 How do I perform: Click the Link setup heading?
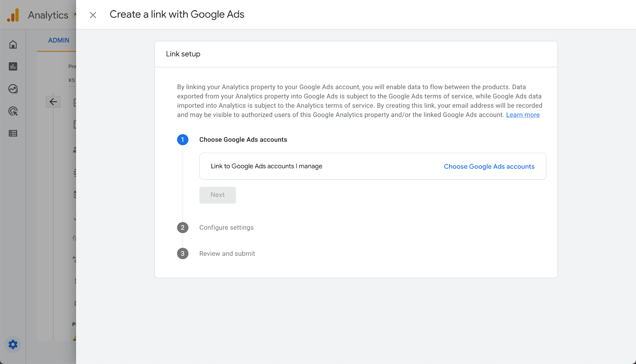click(x=183, y=54)
